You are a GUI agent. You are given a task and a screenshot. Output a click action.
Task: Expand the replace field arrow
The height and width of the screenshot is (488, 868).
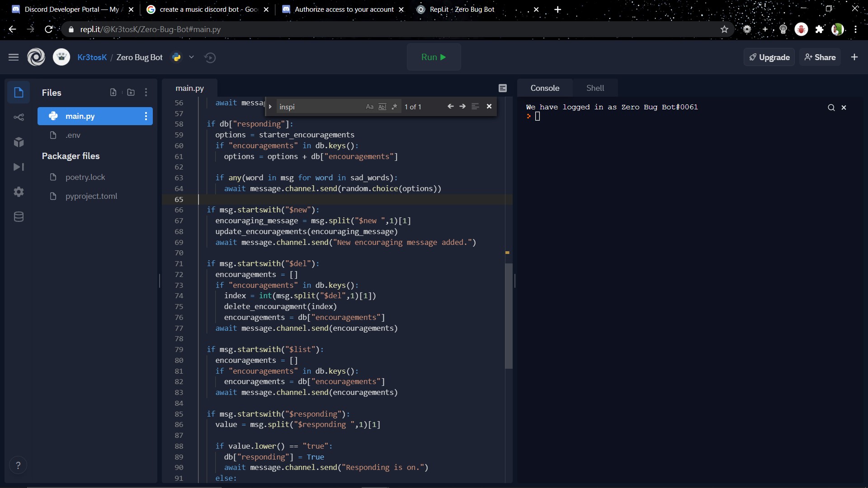(270, 107)
